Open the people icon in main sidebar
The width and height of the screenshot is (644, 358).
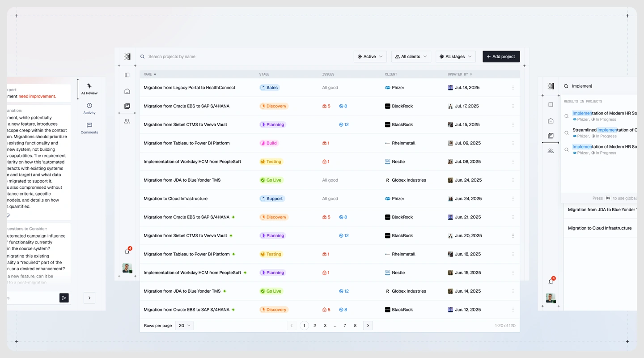(x=127, y=121)
